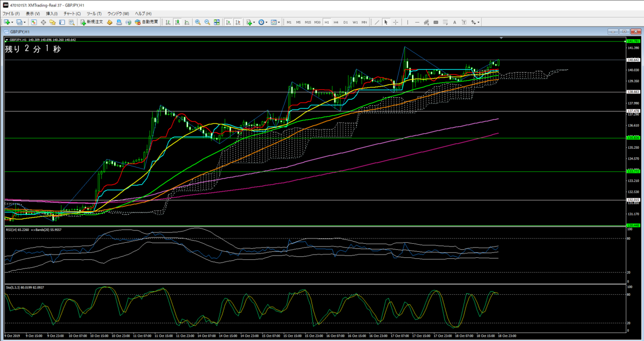Open the Terminal panel icon
This screenshot has width=644, height=341.
tap(62, 22)
